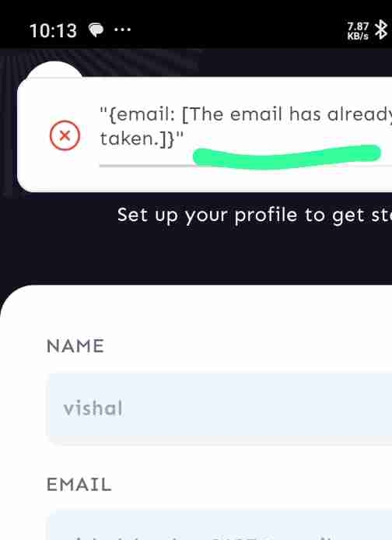Open the three-dots status bar overflow
392x540 pixels.
(x=123, y=30)
